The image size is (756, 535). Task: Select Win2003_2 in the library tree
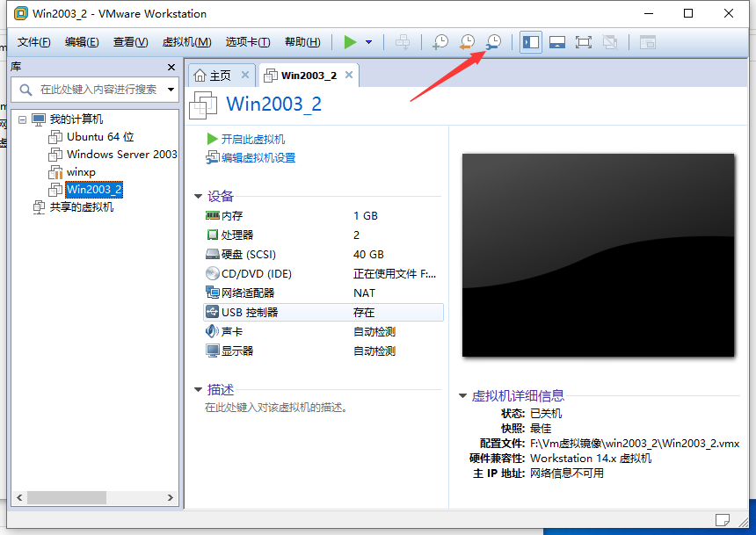pyautogui.click(x=94, y=190)
